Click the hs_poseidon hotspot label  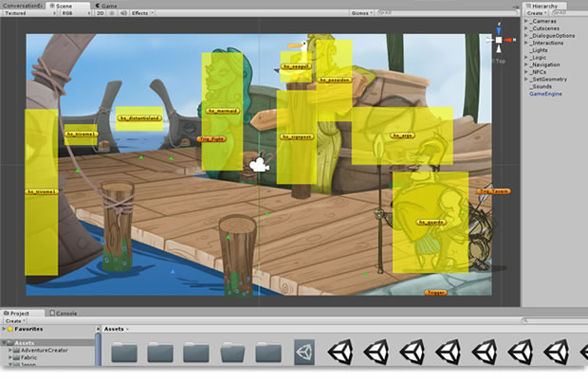pos(335,80)
